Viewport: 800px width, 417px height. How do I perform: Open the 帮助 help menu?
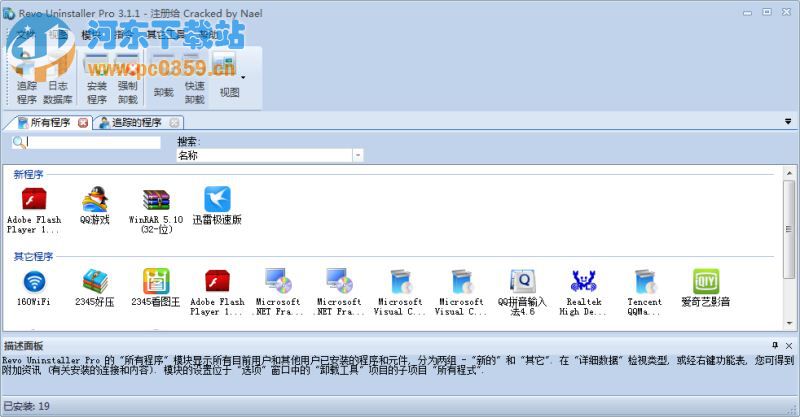(208, 35)
